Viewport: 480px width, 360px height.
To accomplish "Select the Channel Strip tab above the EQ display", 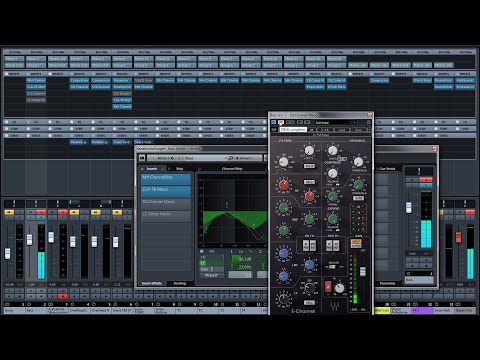I will tap(232, 169).
